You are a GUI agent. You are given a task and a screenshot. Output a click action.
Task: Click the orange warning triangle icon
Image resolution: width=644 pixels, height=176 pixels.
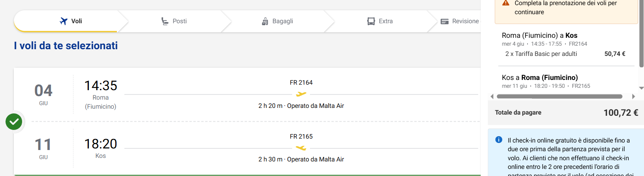point(506,3)
